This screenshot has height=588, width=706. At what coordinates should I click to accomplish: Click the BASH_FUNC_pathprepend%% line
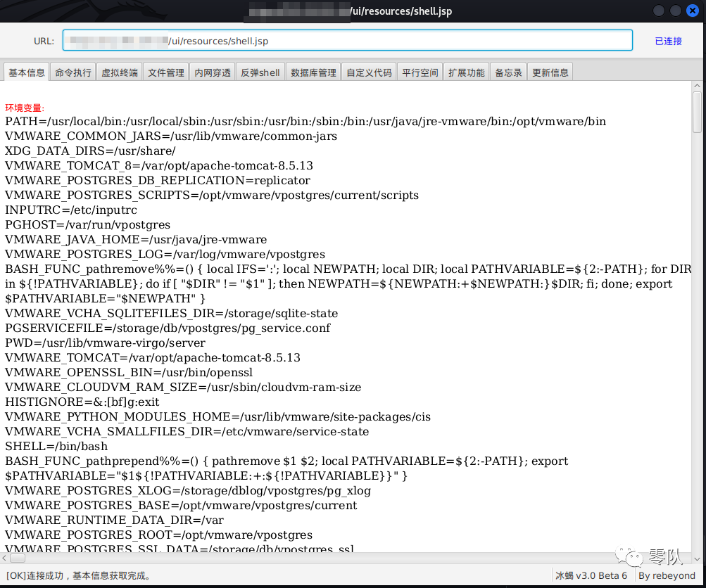pos(286,468)
